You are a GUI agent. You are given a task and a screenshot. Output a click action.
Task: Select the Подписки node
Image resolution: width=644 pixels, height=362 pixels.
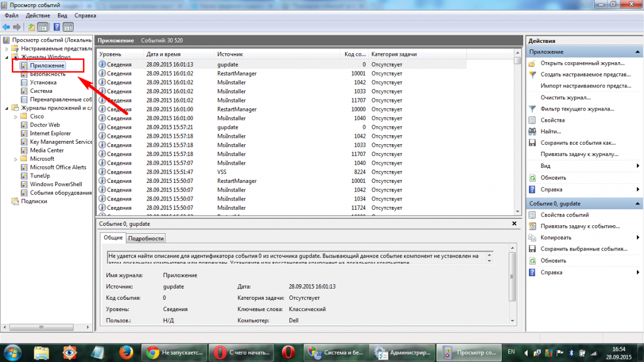34,202
